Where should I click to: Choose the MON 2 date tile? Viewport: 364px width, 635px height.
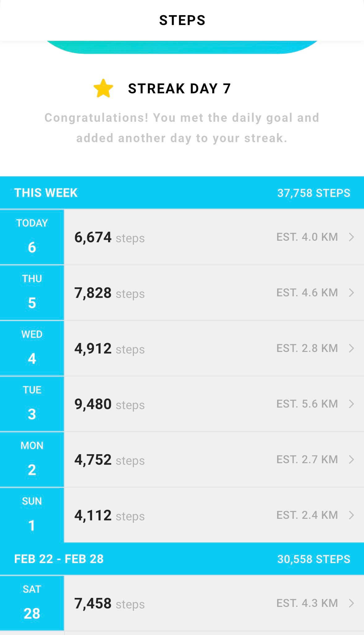tap(32, 459)
